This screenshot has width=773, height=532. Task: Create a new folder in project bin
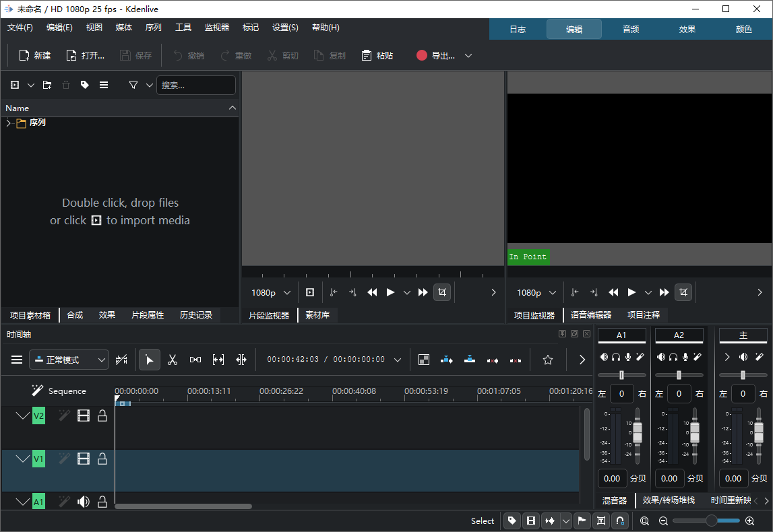click(47, 85)
